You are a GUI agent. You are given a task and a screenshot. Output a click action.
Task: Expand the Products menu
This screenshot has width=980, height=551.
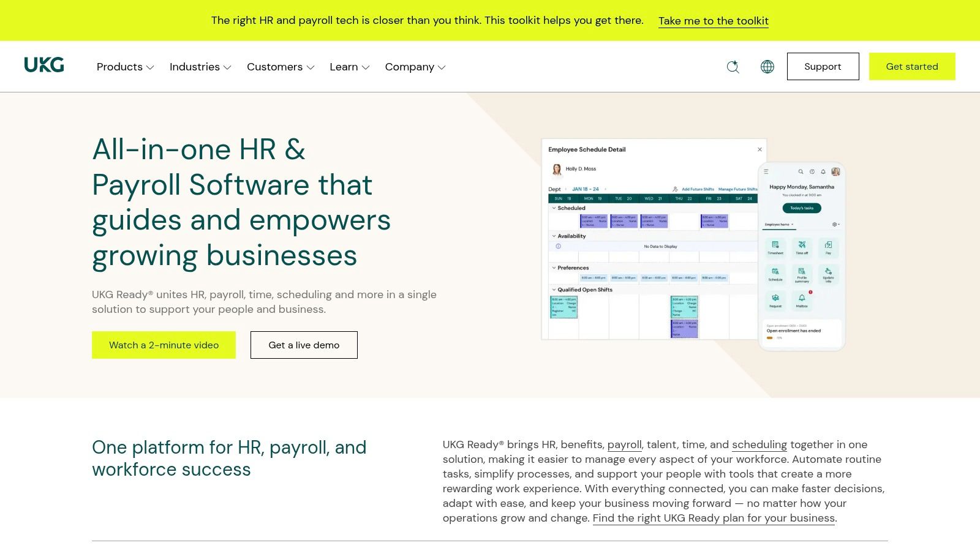tap(125, 67)
